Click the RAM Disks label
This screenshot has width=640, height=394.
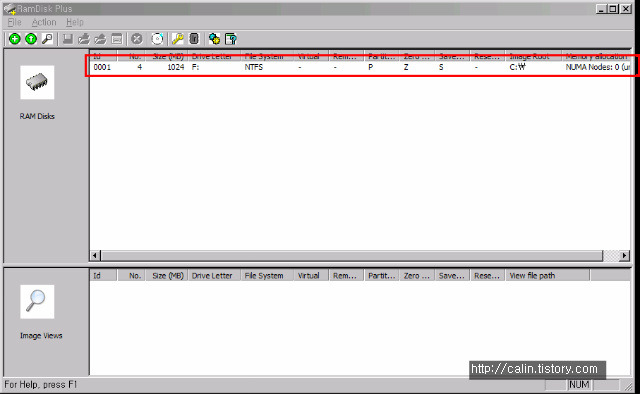tap(37, 116)
